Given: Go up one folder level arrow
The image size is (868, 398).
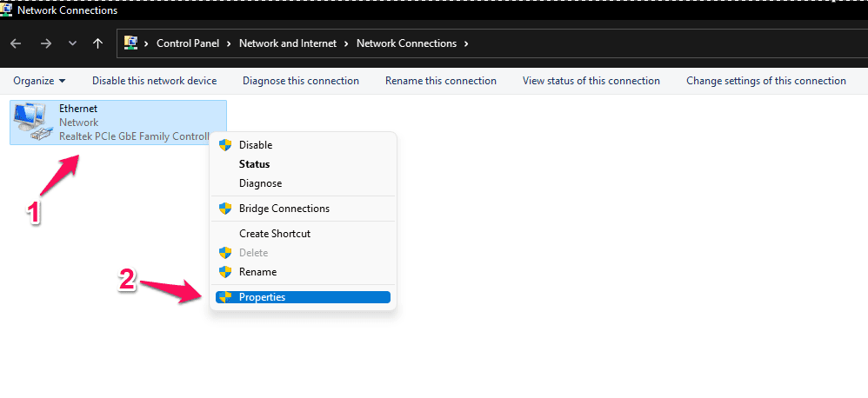Looking at the screenshot, I should tap(97, 43).
